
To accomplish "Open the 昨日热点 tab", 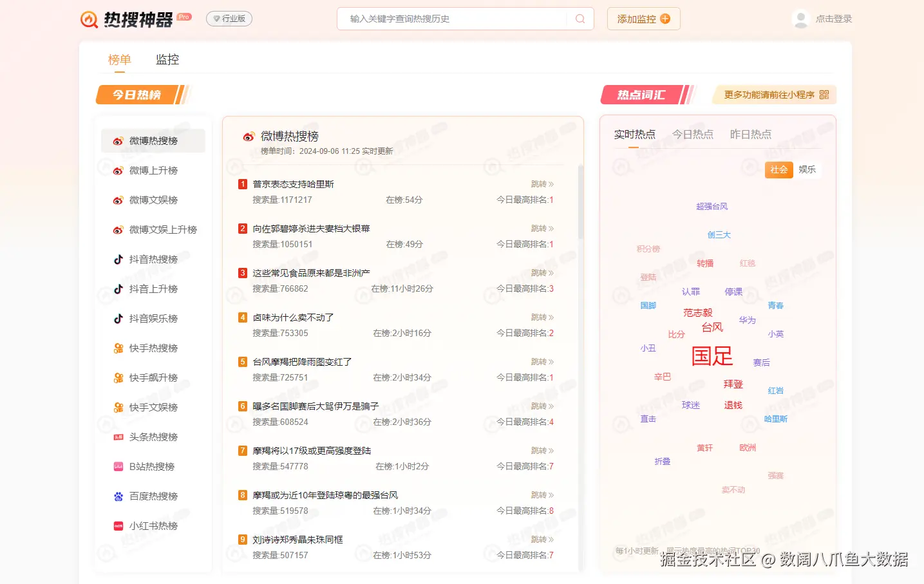I will tap(751, 134).
